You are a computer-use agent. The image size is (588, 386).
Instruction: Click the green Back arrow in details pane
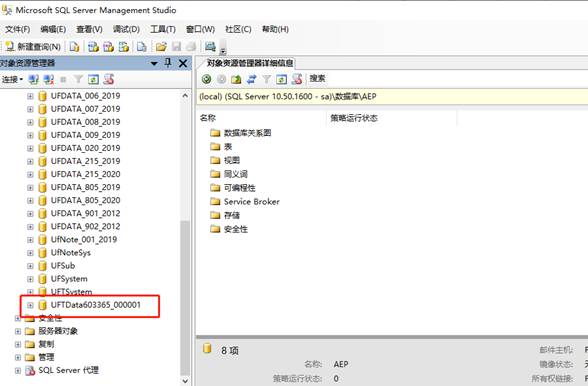pyautogui.click(x=206, y=79)
